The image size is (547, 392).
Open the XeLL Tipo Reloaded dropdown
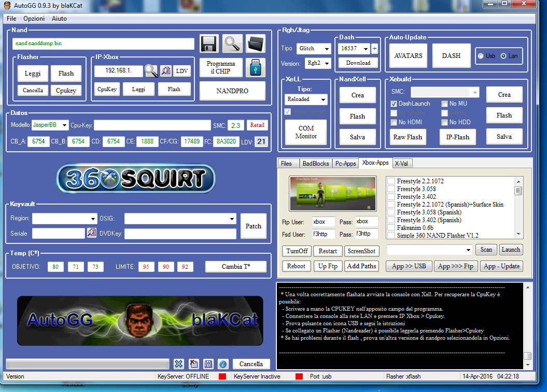pyautogui.click(x=323, y=99)
